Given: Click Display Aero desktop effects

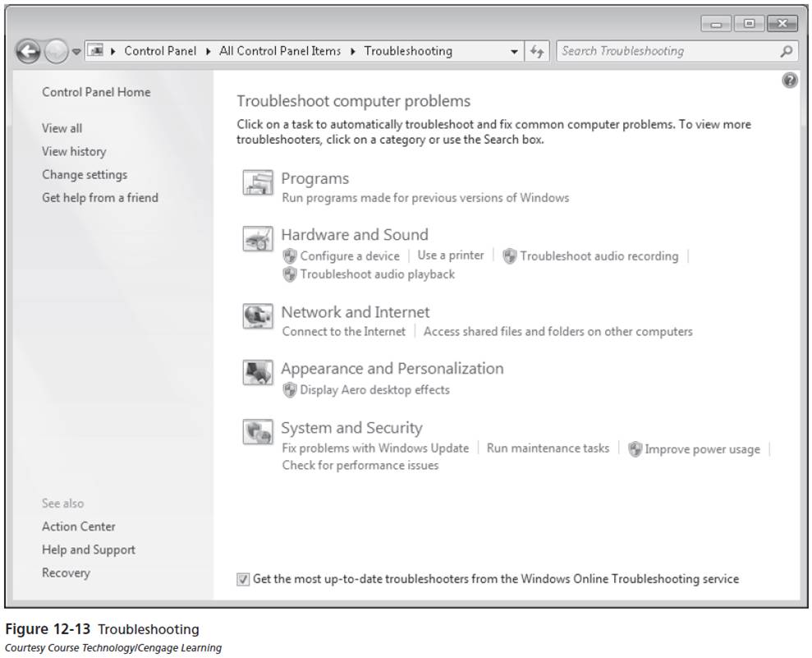Looking at the screenshot, I should pos(375,389).
